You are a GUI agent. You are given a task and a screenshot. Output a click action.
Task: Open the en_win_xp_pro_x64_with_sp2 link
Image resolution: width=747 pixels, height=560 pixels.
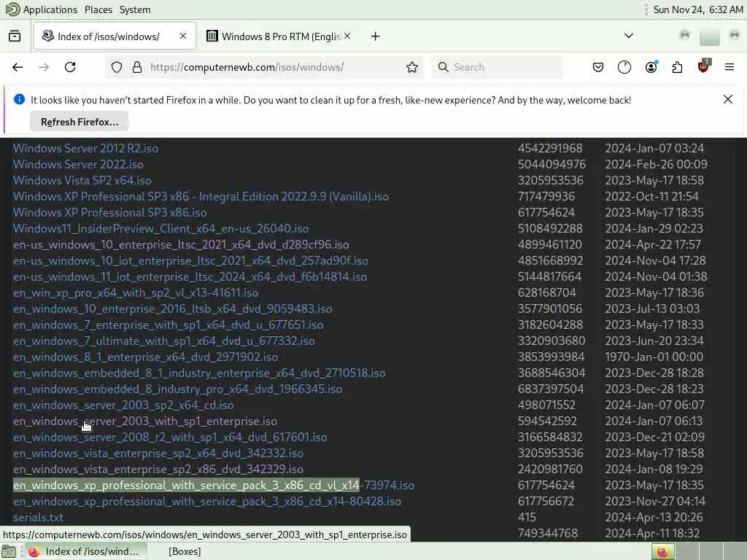135,293
